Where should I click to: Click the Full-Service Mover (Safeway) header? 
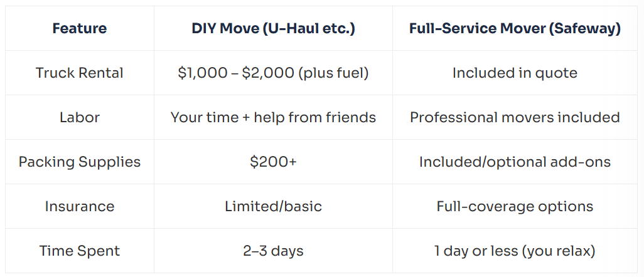tap(515, 29)
